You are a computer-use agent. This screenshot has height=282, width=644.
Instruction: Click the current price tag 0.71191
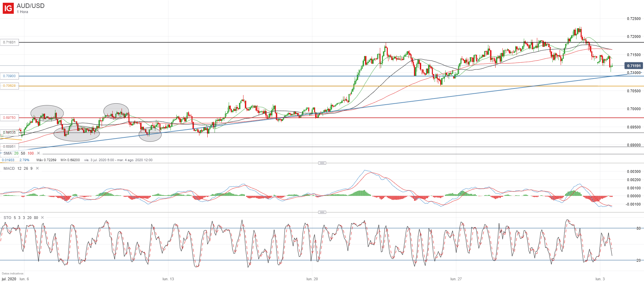pyautogui.click(x=634, y=66)
